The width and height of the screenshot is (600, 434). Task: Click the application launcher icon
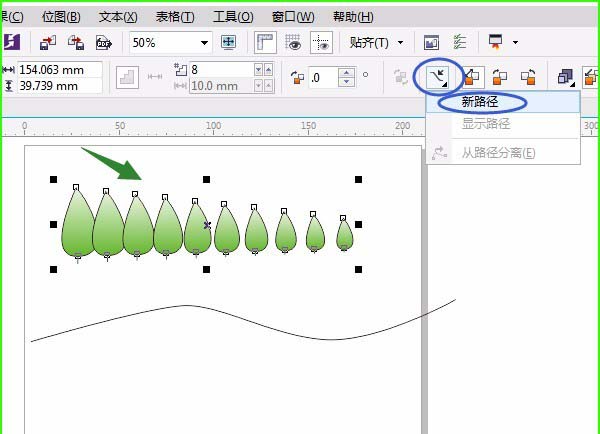[496, 42]
